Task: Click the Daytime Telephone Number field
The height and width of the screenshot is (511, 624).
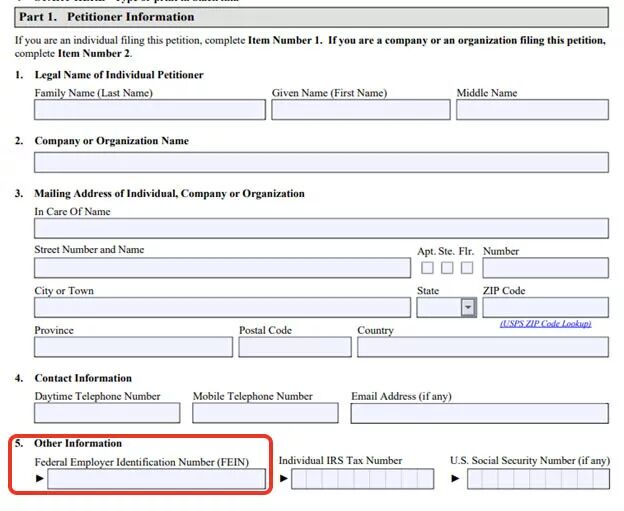Action: click(107, 413)
